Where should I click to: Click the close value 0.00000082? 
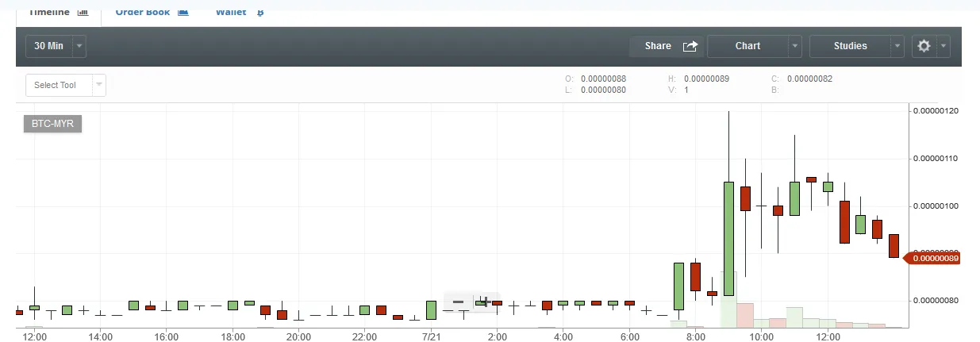(809, 79)
